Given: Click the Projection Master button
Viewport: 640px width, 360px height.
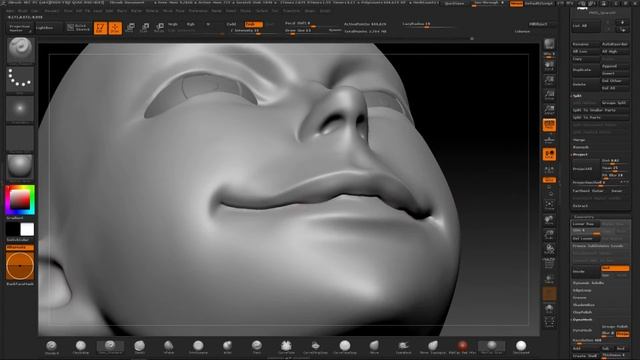Looking at the screenshot, I should 20,28.
